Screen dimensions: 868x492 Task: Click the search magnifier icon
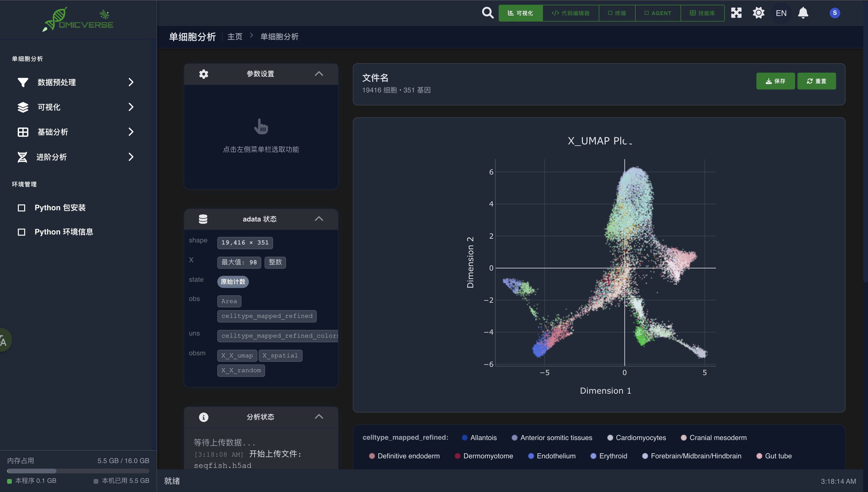pyautogui.click(x=487, y=13)
